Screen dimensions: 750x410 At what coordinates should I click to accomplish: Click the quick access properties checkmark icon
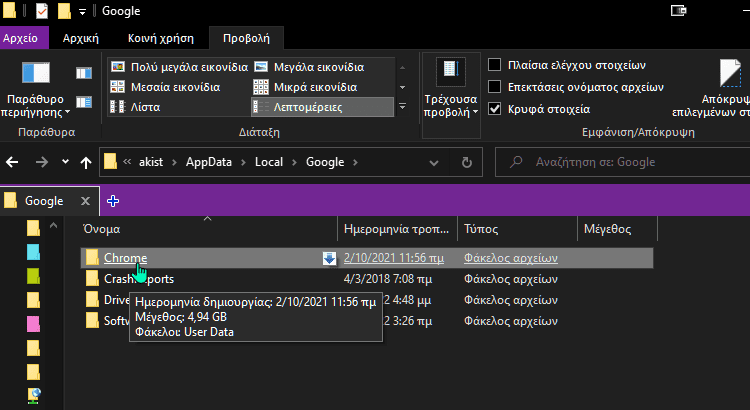[x=42, y=11]
